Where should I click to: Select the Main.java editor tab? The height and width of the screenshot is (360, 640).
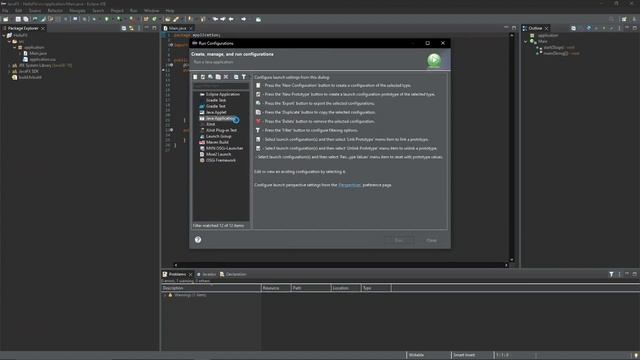pos(178,28)
